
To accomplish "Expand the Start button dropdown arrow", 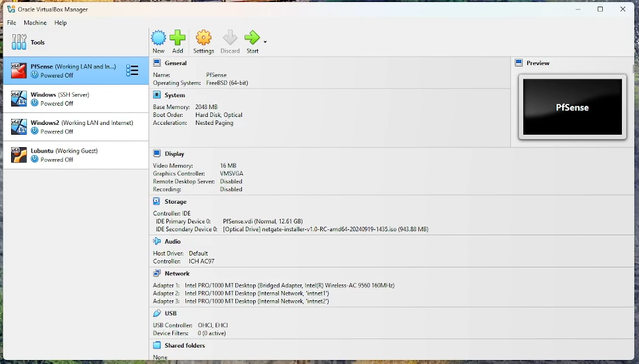I will (x=266, y=42).
